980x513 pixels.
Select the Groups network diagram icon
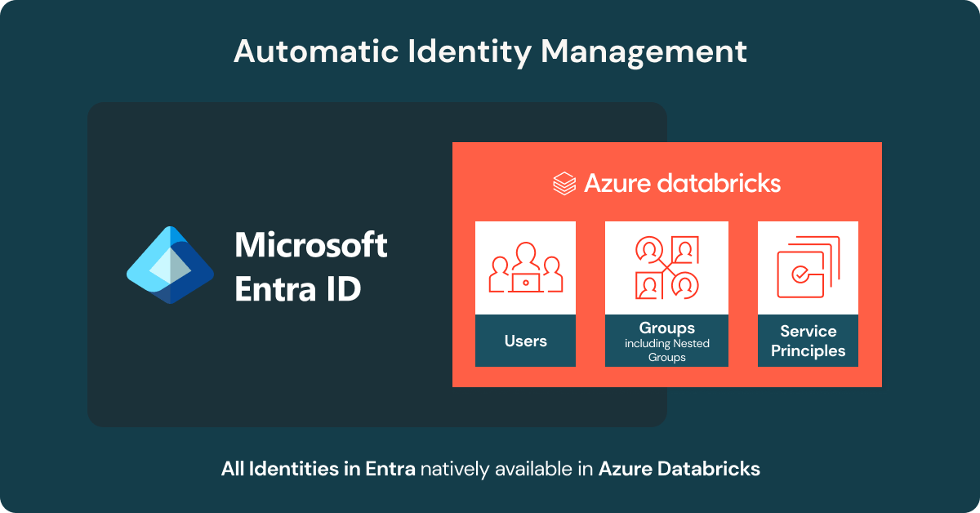tap(666, 266)
